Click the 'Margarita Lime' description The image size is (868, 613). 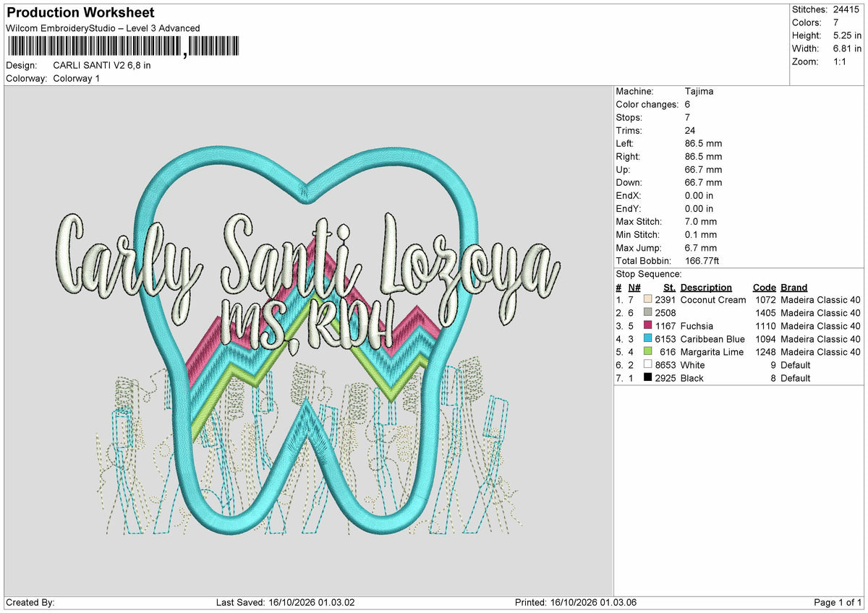pyautogui.click(x=712, y=351)
